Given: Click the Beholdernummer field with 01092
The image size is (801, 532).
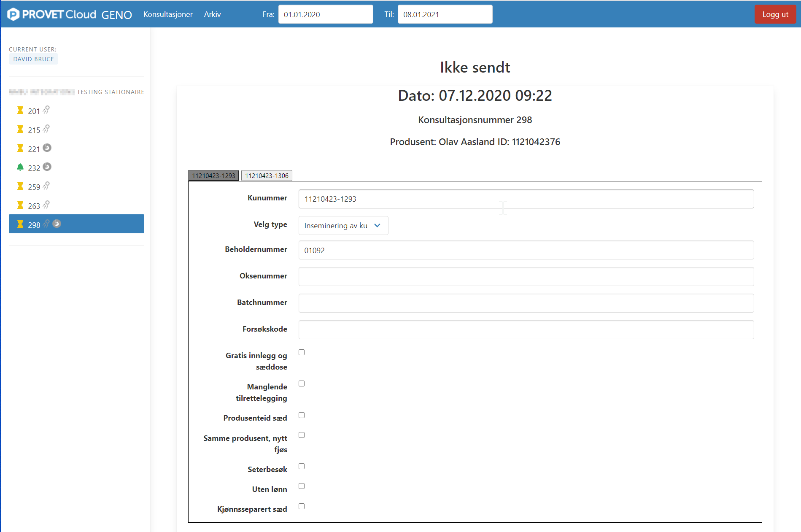Looking at the screenshot, I should 526,250.
